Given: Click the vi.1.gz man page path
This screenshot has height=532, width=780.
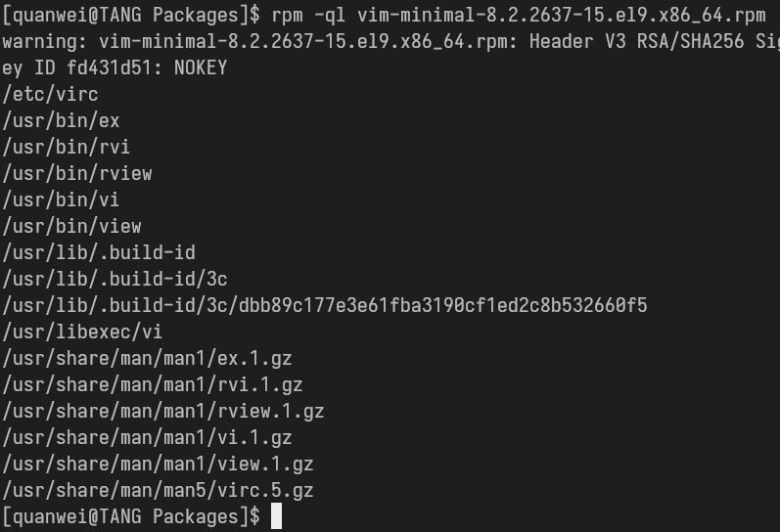Looking at the screenshot, I should tap(147, 437).
